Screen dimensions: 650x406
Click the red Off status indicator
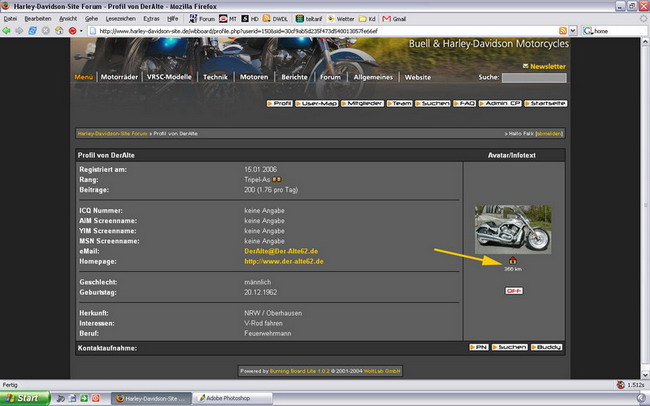tap(514, 291)
